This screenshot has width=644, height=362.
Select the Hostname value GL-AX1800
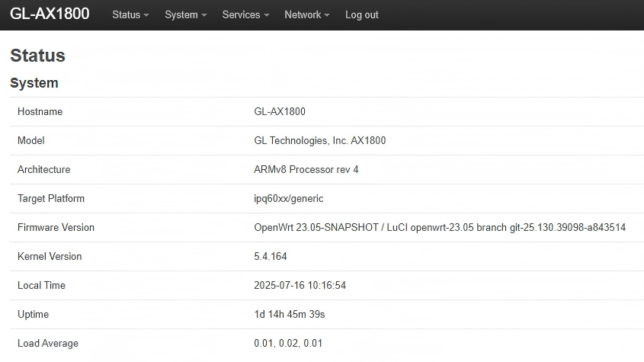point(280,112)
